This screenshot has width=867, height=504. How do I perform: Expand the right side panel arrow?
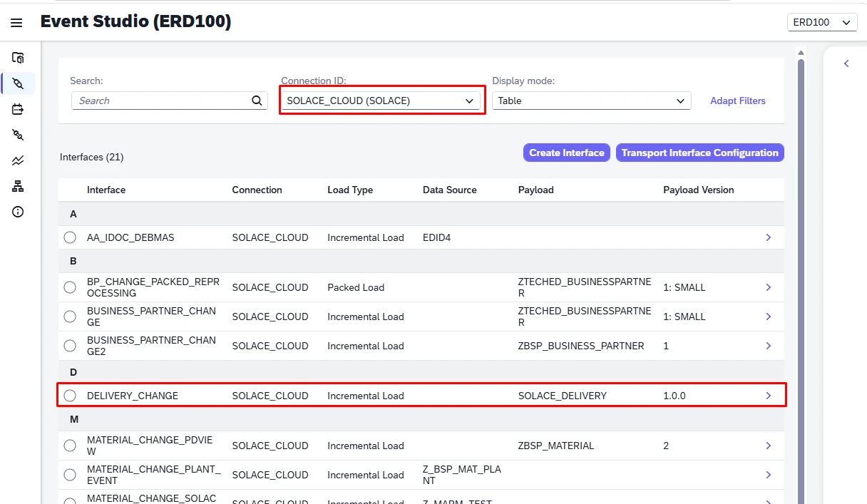[846, 63]
